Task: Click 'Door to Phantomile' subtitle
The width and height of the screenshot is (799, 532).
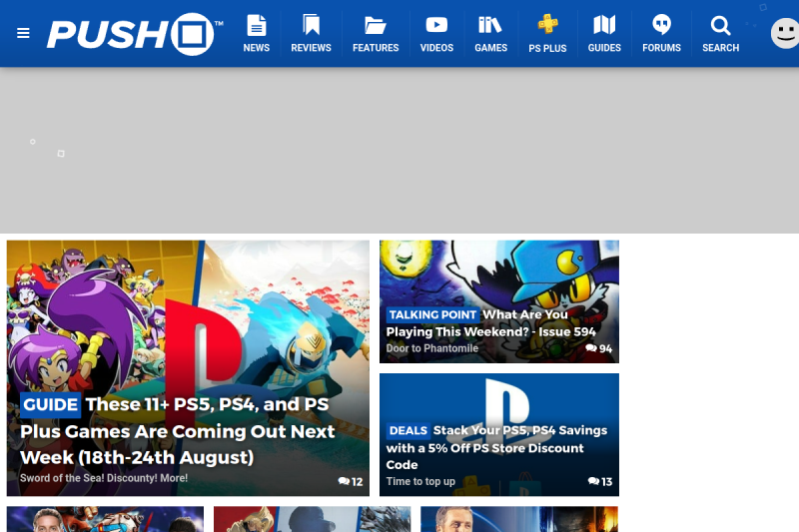Action: (x=432, y=348)
